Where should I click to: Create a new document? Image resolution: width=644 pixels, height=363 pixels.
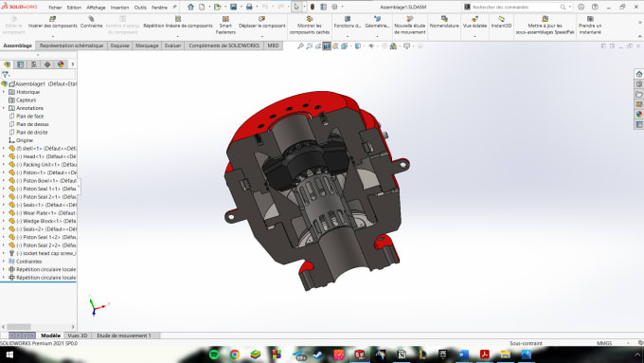click(x=202, y=7)
